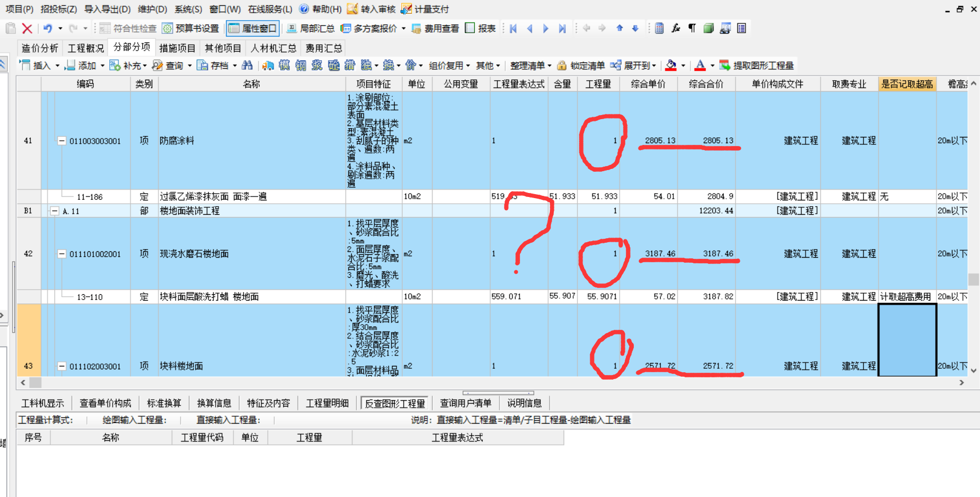Go to previous record blue arrow
Image resolution: width=980 pixels, height=497 pixels.
pos(530,28)
